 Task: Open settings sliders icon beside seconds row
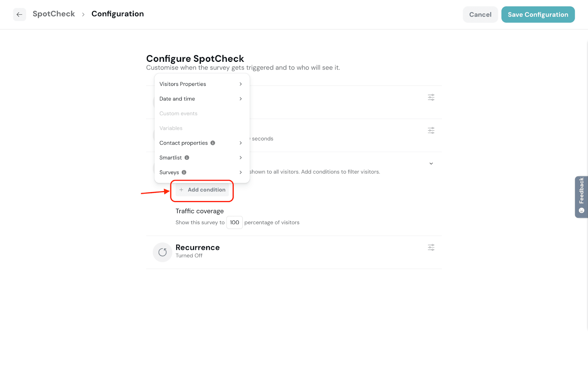pyautogui.click(x=431, y=131)
